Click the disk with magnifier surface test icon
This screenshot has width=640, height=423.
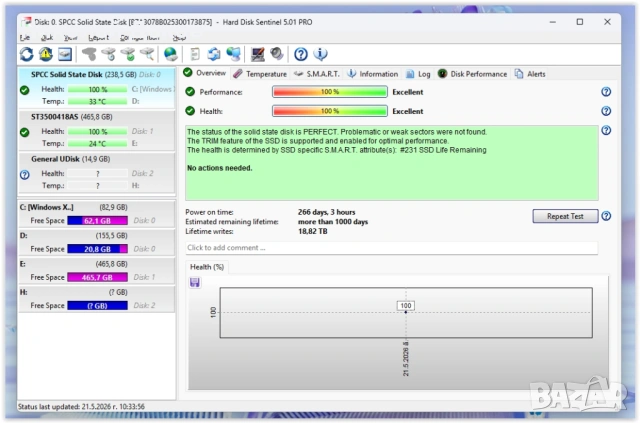[x=147, y=54]
